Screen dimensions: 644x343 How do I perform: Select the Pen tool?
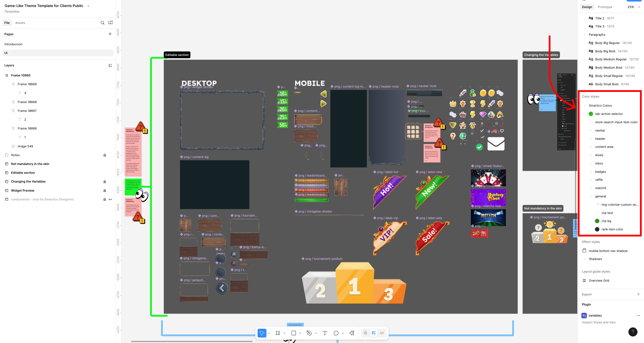pyautogui.click(x=309, y=333)
